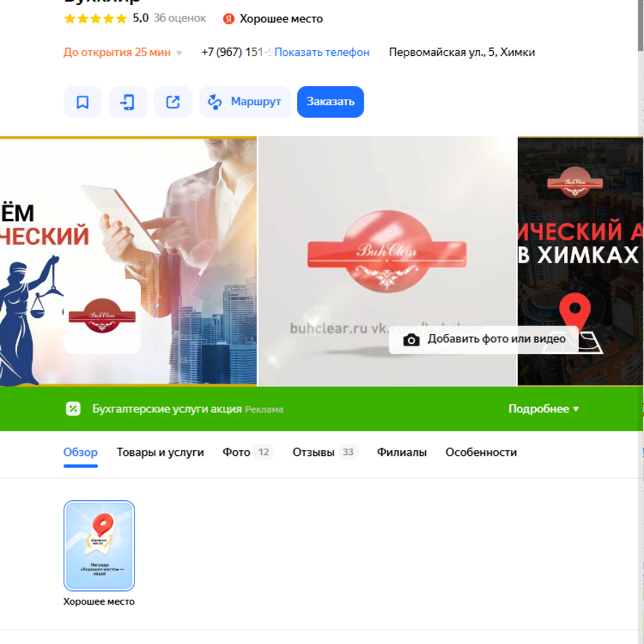Click Добавить фото или видео button

coord(484,340)
